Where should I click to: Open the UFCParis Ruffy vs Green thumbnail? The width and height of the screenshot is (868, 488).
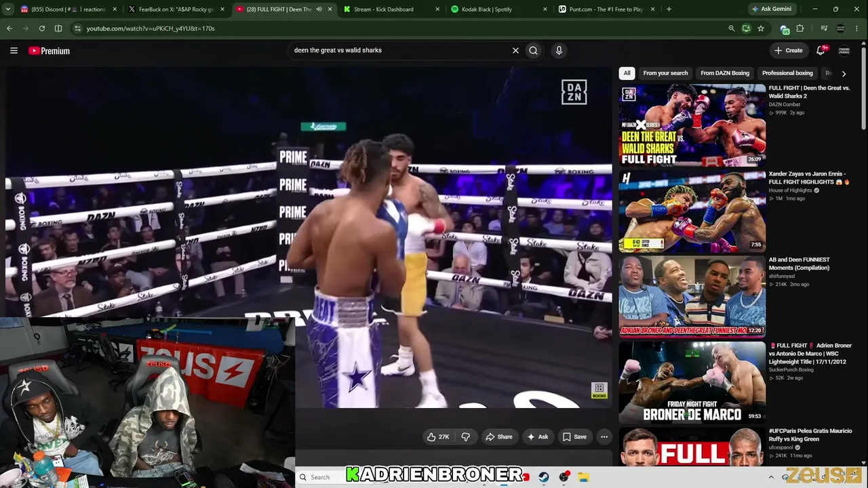pyautogui.click(x=692, y=446)
